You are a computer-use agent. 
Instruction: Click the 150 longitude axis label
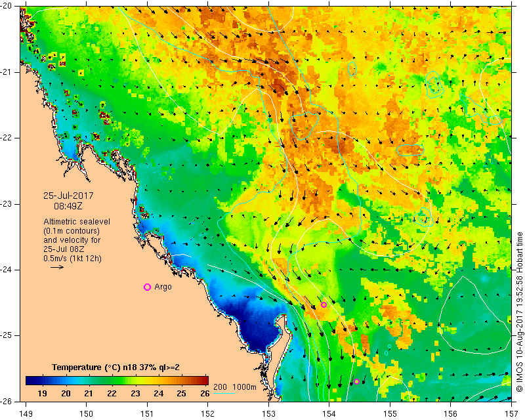coord(87,413)
